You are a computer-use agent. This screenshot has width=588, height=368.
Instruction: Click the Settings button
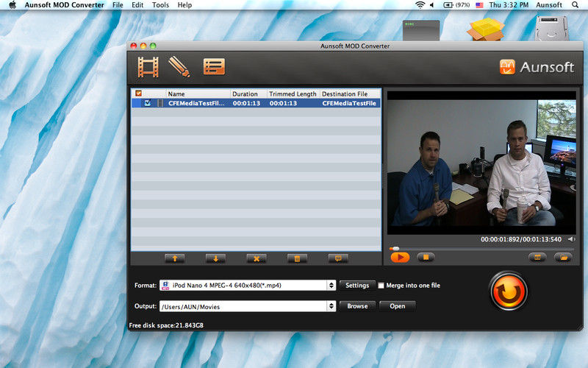click(x=357, y=286)
